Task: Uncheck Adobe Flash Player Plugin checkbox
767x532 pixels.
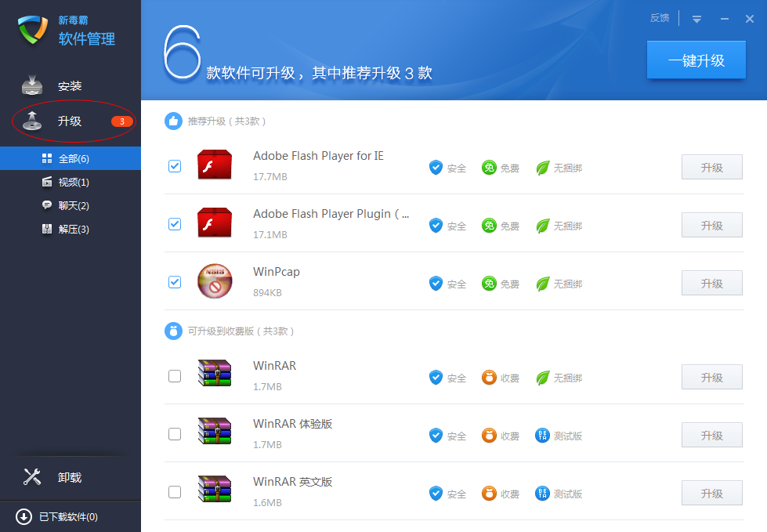Action: (x=175, y=224)
